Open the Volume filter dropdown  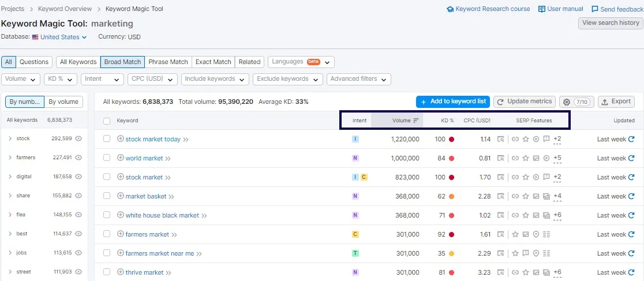coord(21,79)
